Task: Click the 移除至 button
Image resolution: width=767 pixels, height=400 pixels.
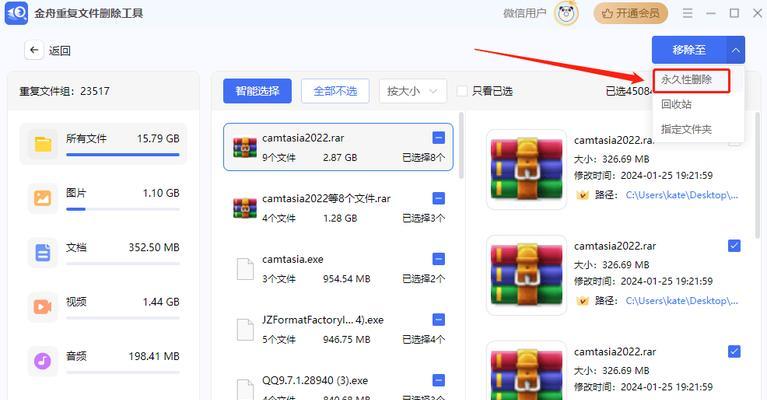Action: click(x=689, y=50)
